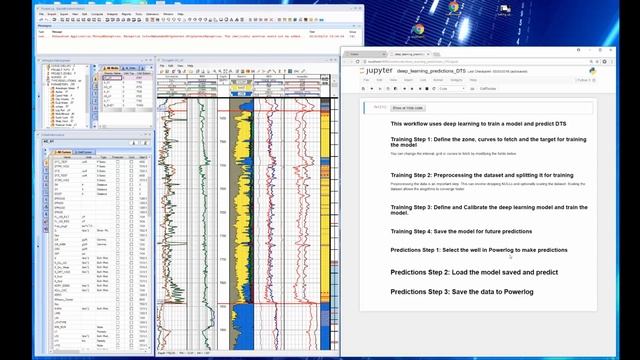Switch to the Home browser tab

coord(365,54)
